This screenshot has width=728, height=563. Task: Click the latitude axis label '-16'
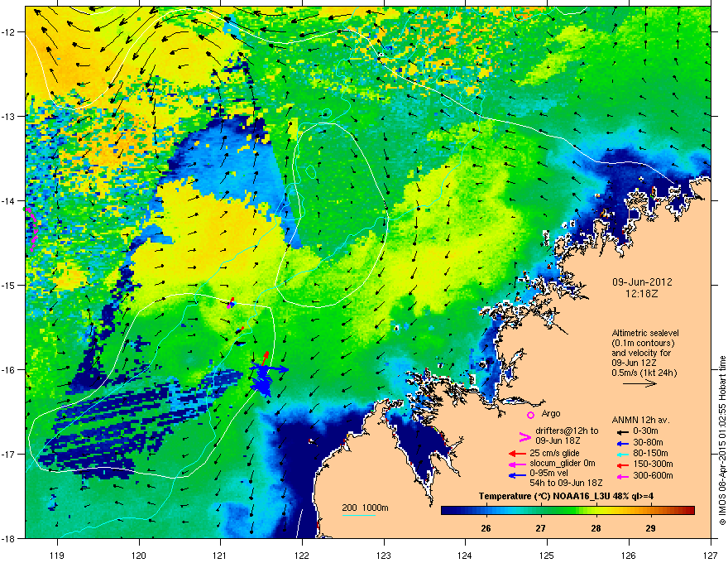click(9, 370)
